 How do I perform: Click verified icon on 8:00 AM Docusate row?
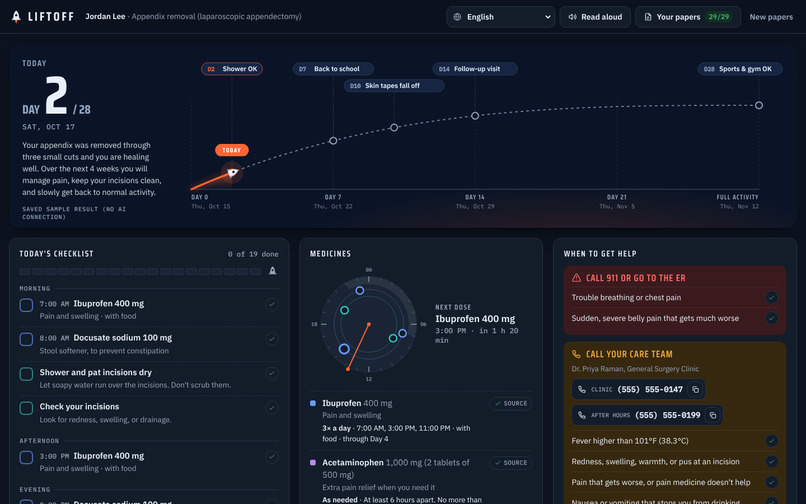pyautogui.click(x=272, y=338)
